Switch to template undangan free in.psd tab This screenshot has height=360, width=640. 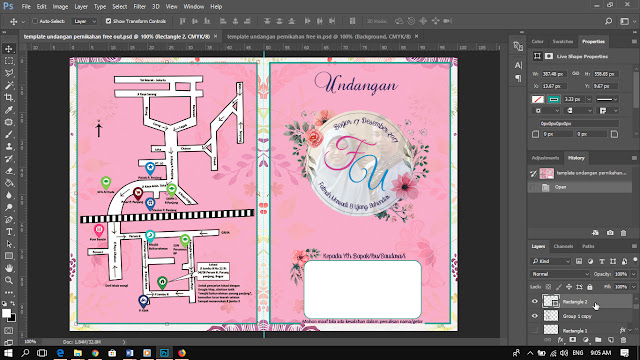(x=318, y=36)
